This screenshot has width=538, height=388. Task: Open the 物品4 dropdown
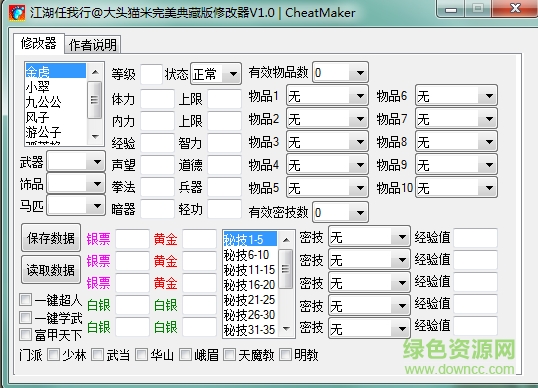click(327, 165)
